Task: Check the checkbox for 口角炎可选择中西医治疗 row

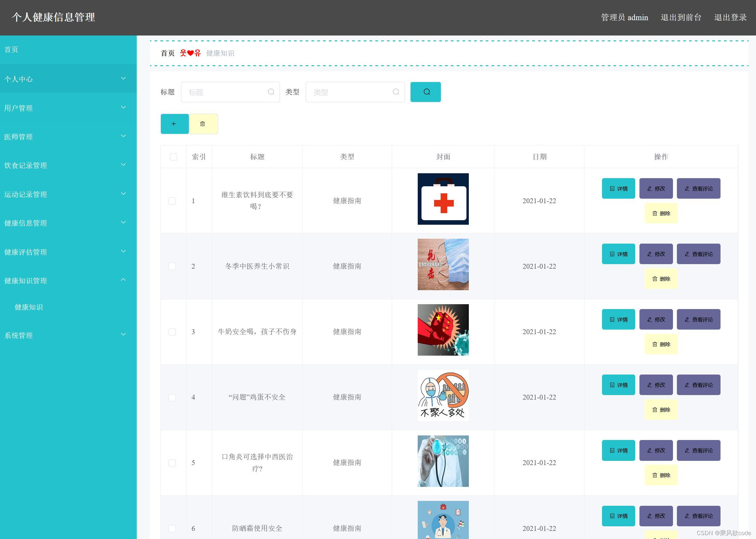Action: pyautogui.click(x=172, y=462)
